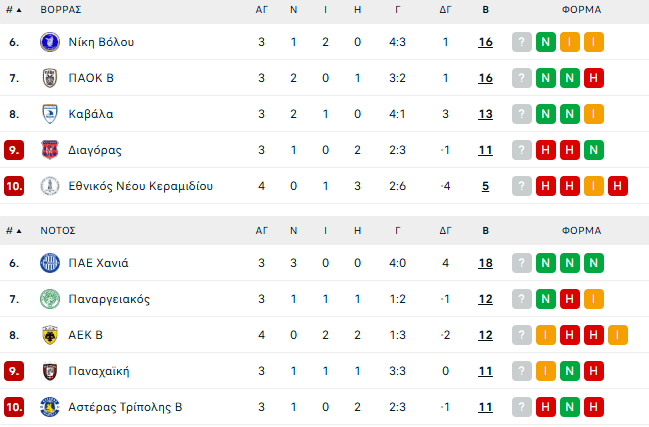This screenshot has height=427, width=649.
Task: Click the Αστέρας Τρίπολης Β logo
Action: (x=49, y=407)
